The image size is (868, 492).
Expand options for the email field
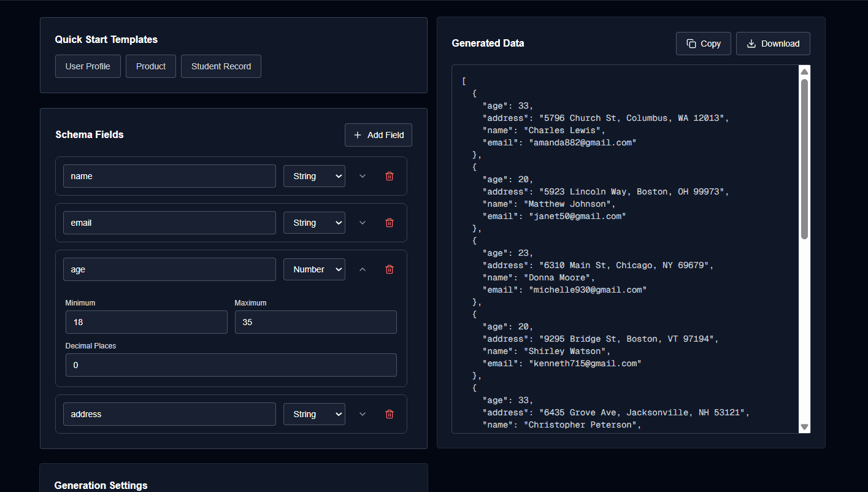pyautogui.click(x=362, y=223)
